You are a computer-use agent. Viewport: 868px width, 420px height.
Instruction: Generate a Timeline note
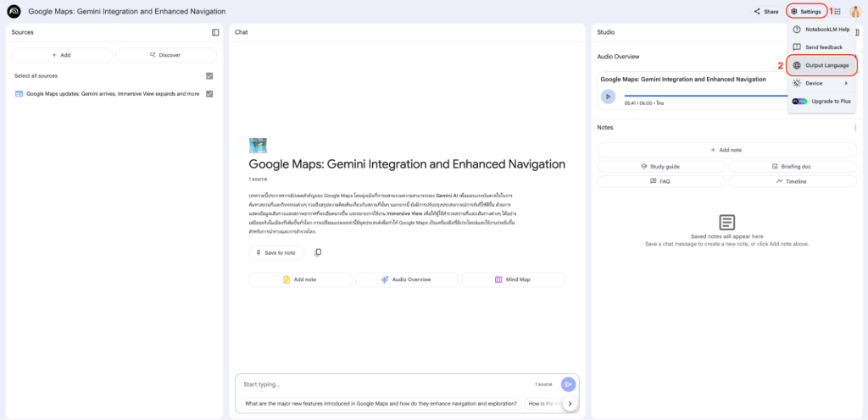click(793, 181)
